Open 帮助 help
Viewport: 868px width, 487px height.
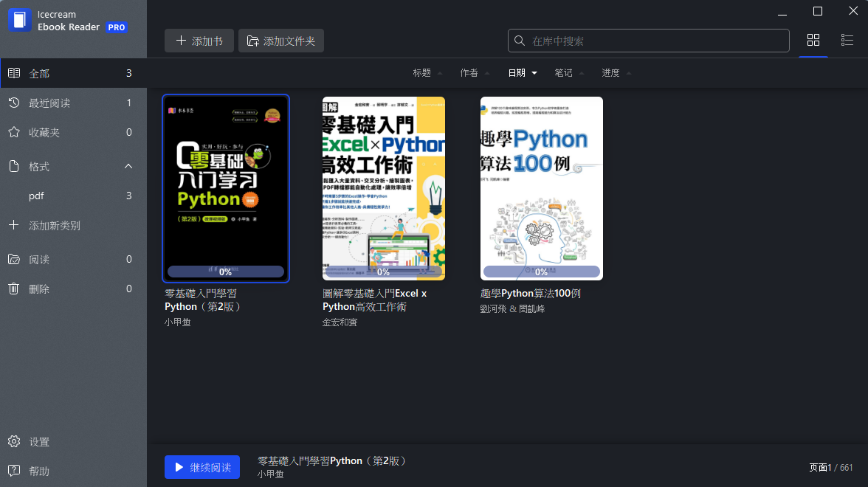[x=74, y=471]
